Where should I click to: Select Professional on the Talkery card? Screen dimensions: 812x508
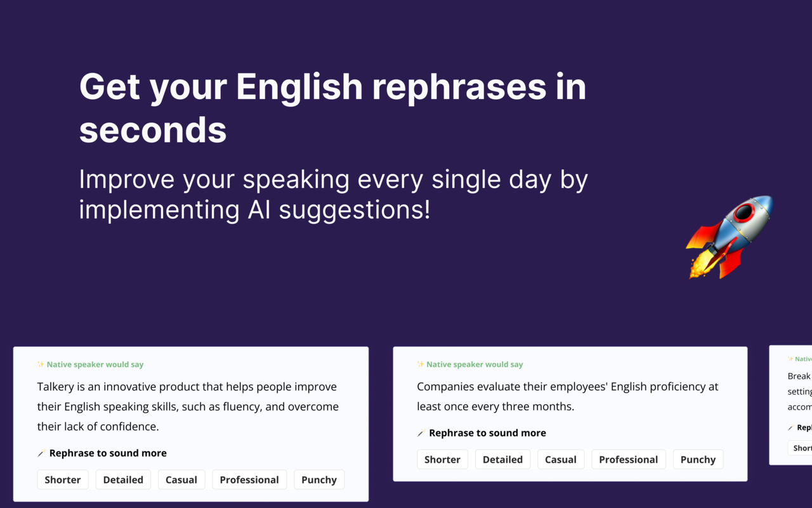coord(249,479)
